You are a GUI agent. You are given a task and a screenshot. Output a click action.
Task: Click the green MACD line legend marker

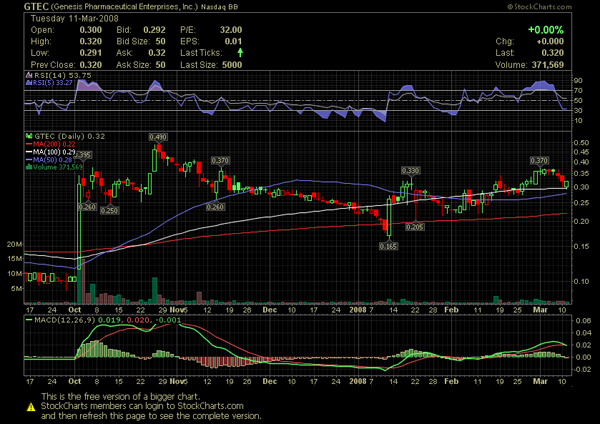pos(29,320)
